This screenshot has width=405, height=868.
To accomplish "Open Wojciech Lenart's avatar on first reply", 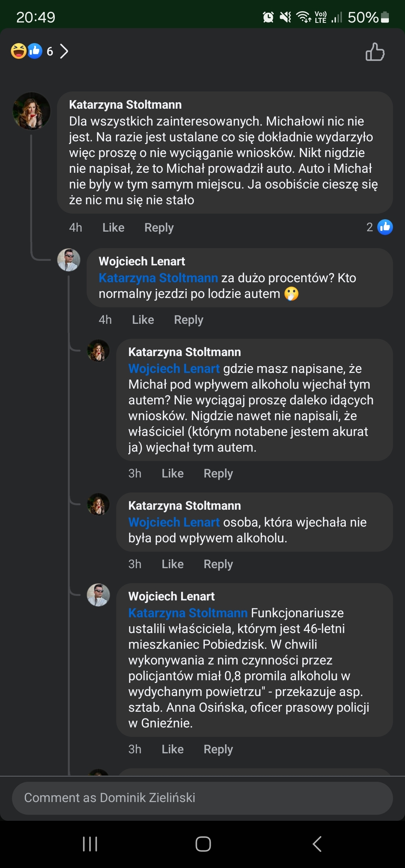I will pyautogui.click(x=69, y=260).
